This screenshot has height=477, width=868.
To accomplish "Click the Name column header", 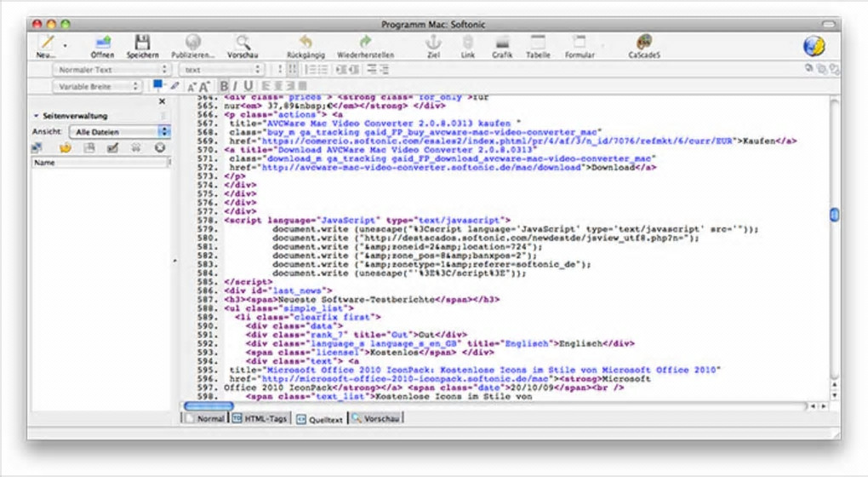I will (x=100, y=163).
